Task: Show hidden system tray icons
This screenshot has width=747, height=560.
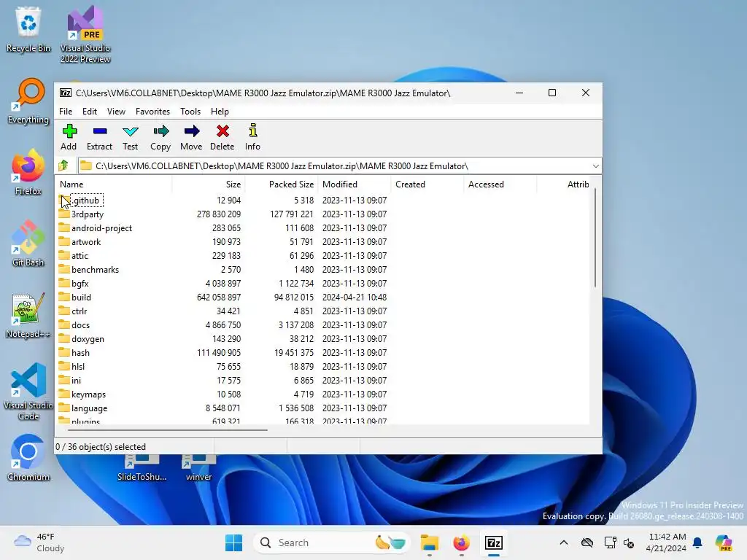Action: click(x=564, y=542)
